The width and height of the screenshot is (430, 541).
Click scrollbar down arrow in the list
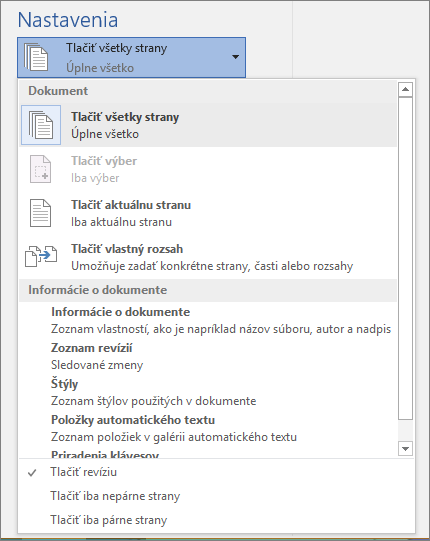pyautogui.click(x=405, y=449)
